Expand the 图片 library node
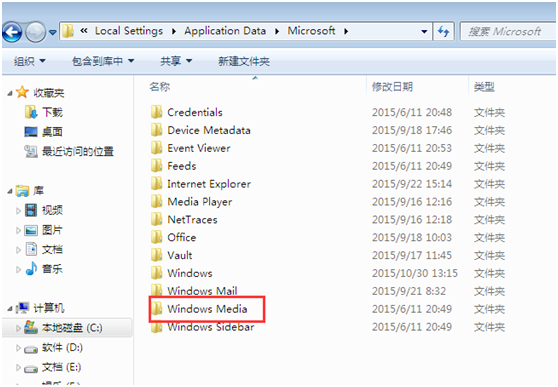Image resolution: width=558 pixels, height=387 pixels. (x=18, y=231)
